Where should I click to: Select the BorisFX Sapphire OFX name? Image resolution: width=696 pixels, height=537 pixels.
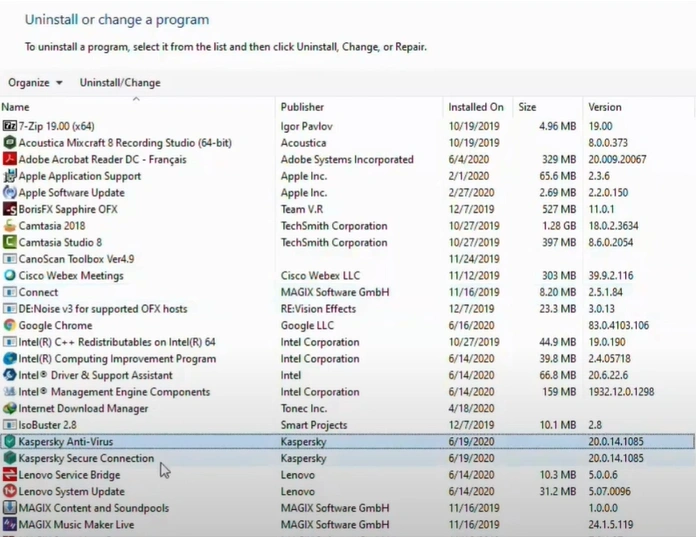(68, 209)
